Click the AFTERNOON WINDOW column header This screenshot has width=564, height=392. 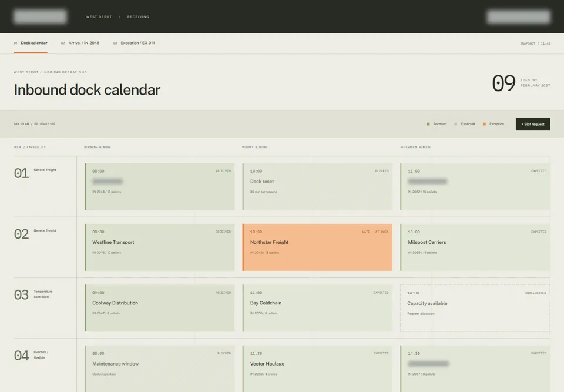[415, 148]
